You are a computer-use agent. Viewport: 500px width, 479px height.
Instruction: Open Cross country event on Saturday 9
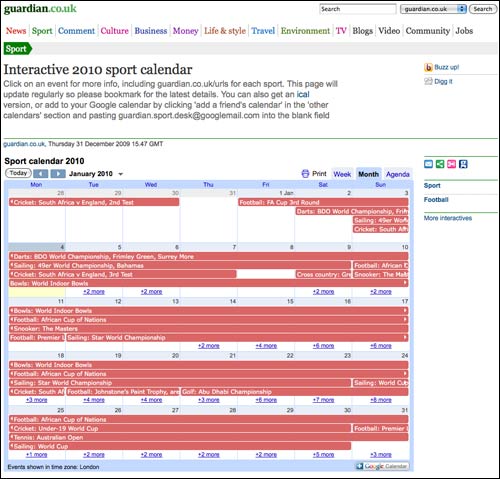point(323,274)
